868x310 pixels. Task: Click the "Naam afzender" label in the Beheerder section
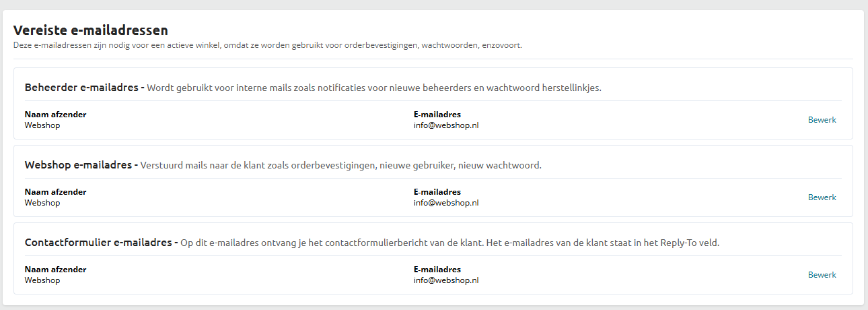[x=56, y=115]
